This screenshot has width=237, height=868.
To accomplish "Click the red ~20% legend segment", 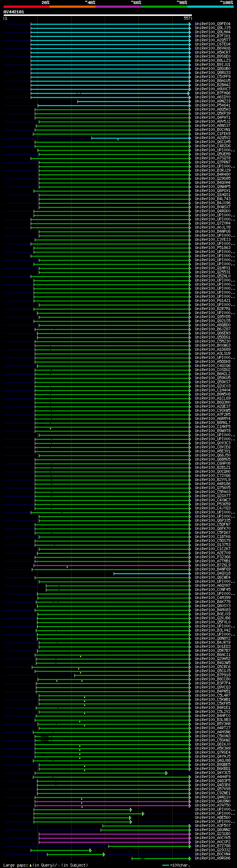I will pos(27,7).
